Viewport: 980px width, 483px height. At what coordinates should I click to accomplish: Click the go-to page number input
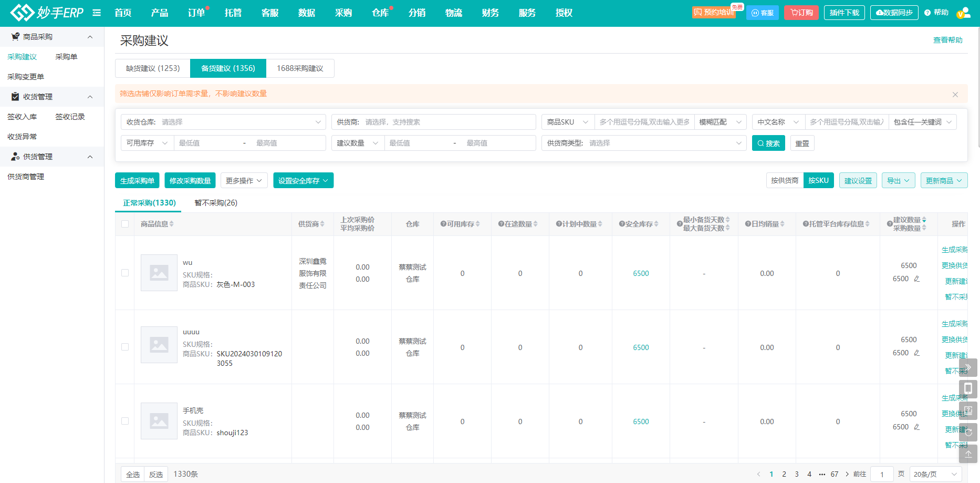point(882,474)
